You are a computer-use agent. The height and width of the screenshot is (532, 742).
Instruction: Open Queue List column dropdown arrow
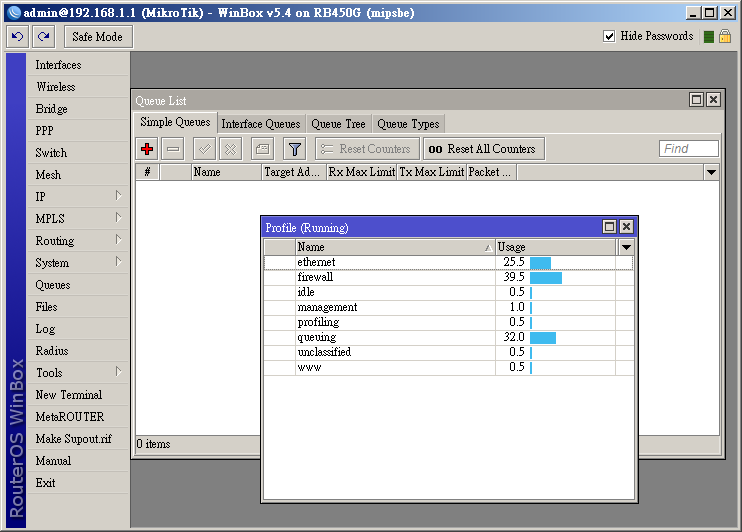[711, 172]
